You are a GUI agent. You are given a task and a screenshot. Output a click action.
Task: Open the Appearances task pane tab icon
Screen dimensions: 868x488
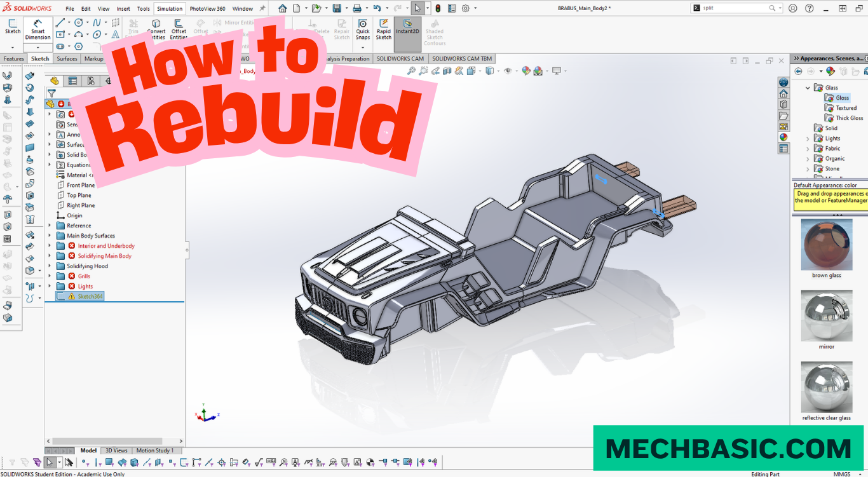[x=783, y=137]
